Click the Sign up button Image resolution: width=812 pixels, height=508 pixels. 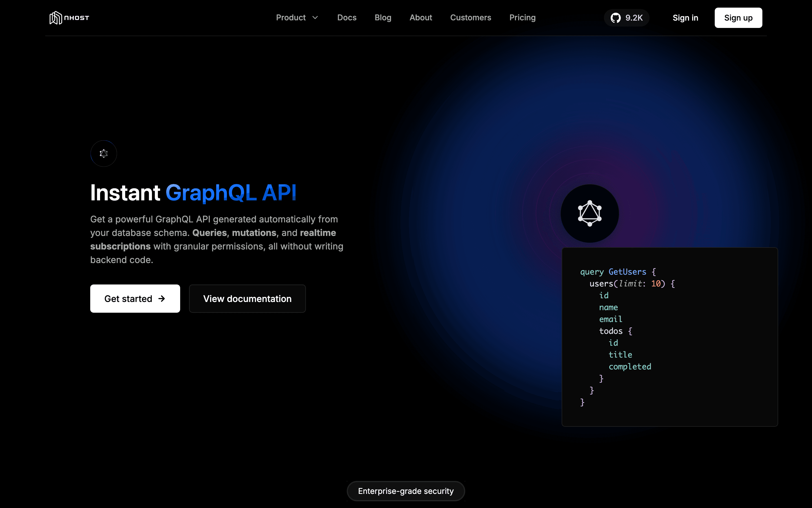tap(738, 18)
